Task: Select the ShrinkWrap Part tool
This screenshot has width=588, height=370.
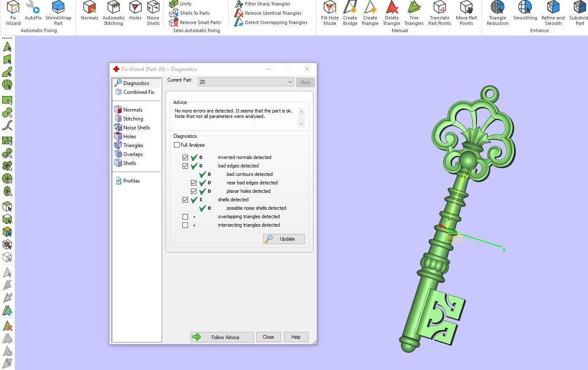Action: [58, 13]
